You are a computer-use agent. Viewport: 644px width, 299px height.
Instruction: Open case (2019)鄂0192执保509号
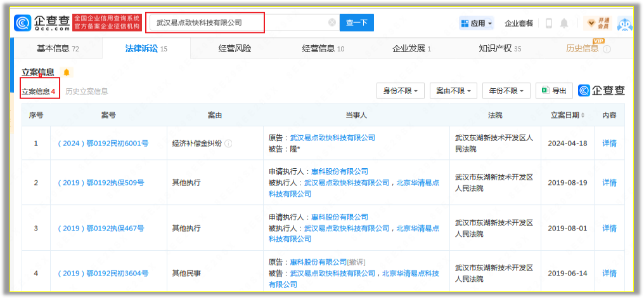(101, 183)
